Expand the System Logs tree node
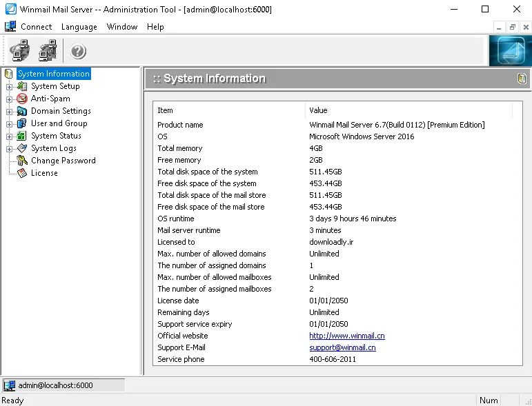532x406 pixels. [9, 149]
